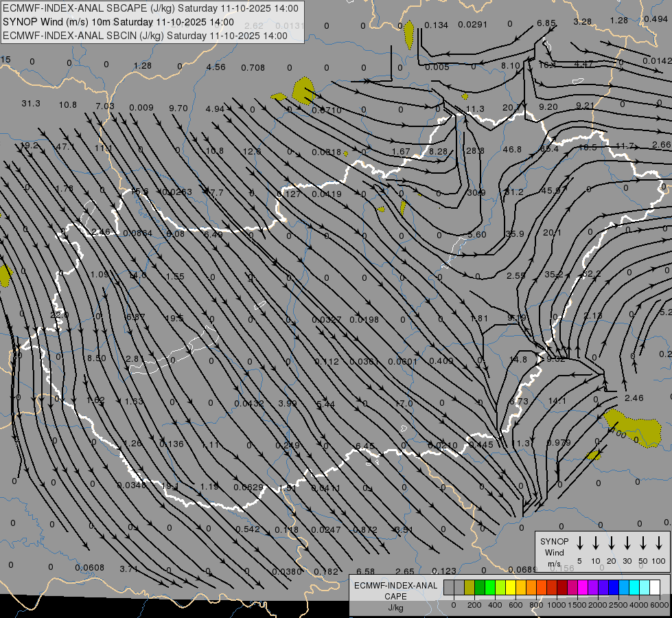
Task: Click the map value 6.45
Action: [x=365, y=446]
